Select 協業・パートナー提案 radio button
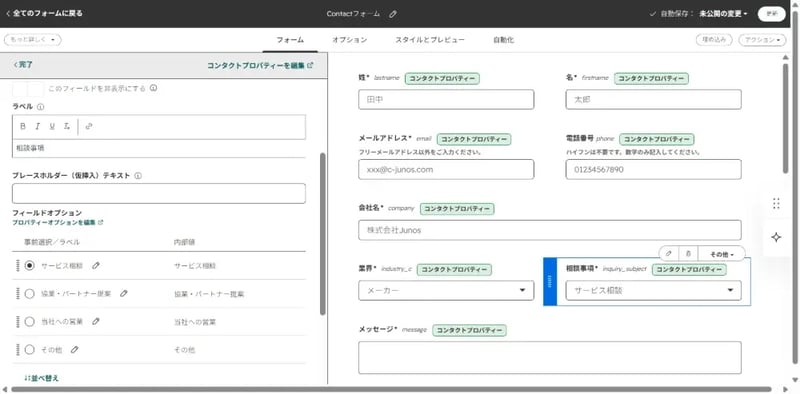Screen dimensions: 800x394 tap(30, 293)
